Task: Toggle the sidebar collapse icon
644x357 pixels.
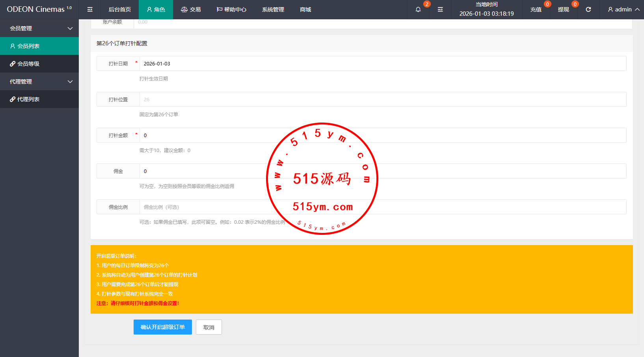Action: pyautogui.click(x=90, y=9)
